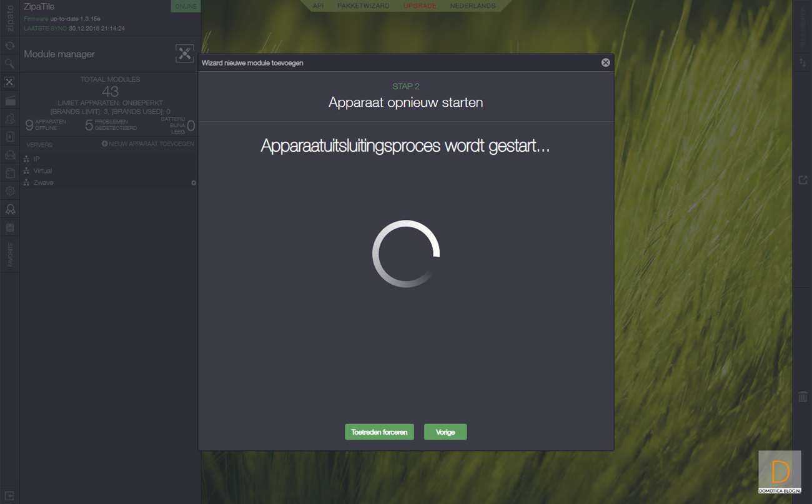This screenshot has width=812, height=504.
Task: Close the module wizard dialog
Action: [x=605, y=62]
